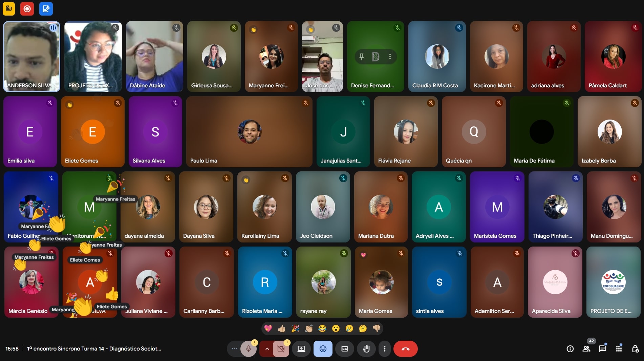Raise your hand in the meeting
This screenshot has width=644, height=361.
(x=366, y=349)
